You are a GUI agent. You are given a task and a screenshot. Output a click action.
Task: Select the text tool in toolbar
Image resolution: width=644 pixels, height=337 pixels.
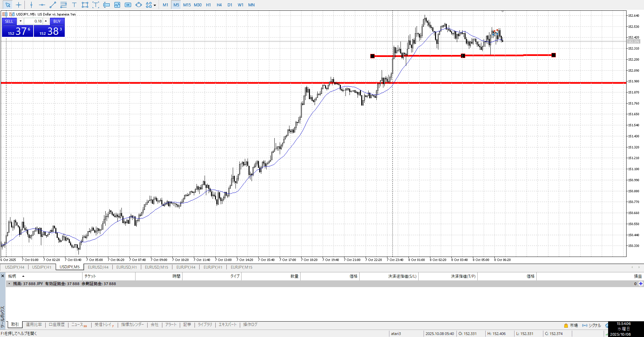pos(74,5)
